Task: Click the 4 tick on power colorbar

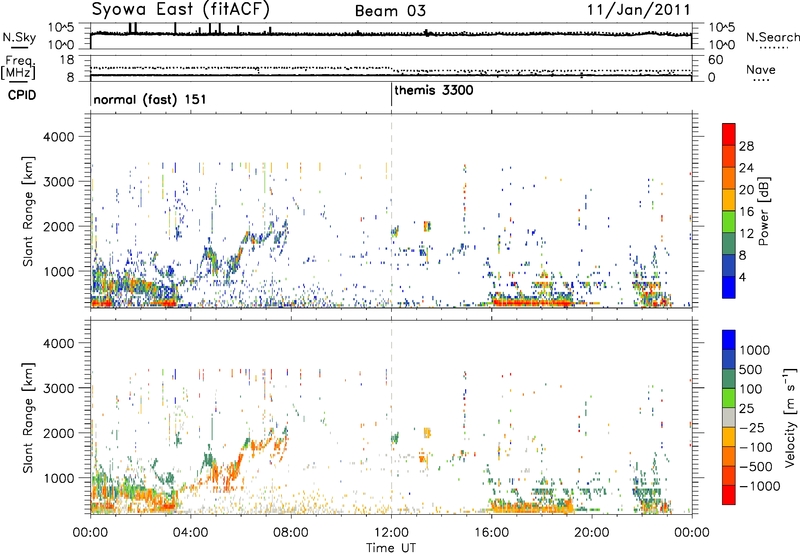Action: [742, 277]
